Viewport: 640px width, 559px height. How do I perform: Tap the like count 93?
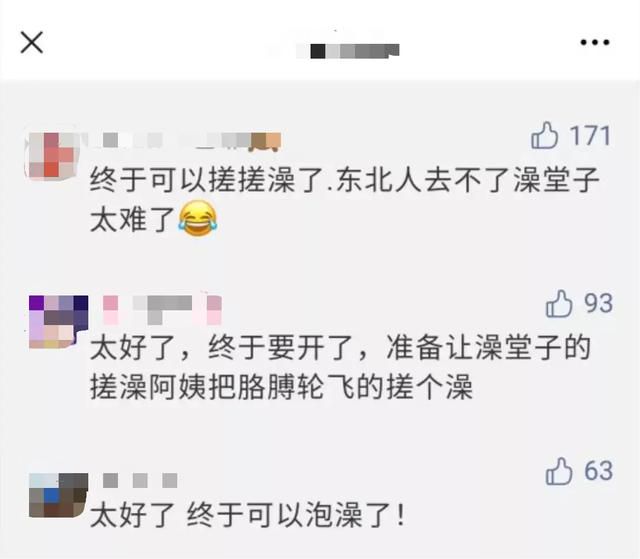click(x=598, y=304)
